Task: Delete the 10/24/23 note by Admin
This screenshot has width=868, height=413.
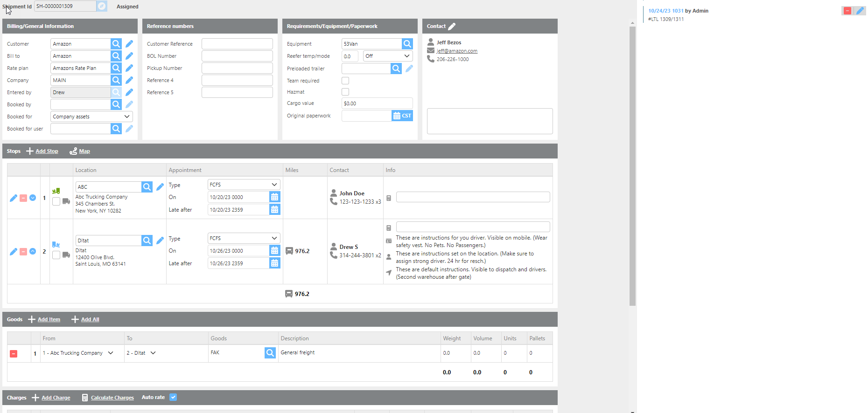Action: [x=847, y=11]
